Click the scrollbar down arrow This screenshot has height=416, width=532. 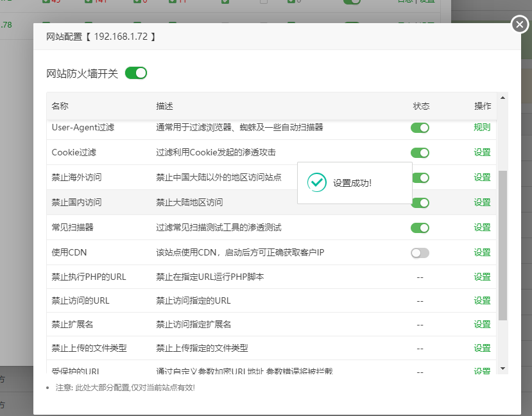click(502, 368)
